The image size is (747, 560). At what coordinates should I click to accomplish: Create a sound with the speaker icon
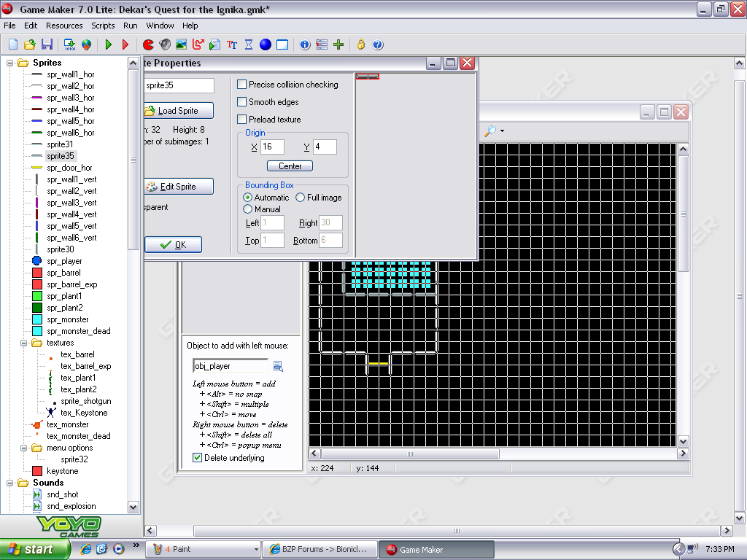tap(165, 44)
